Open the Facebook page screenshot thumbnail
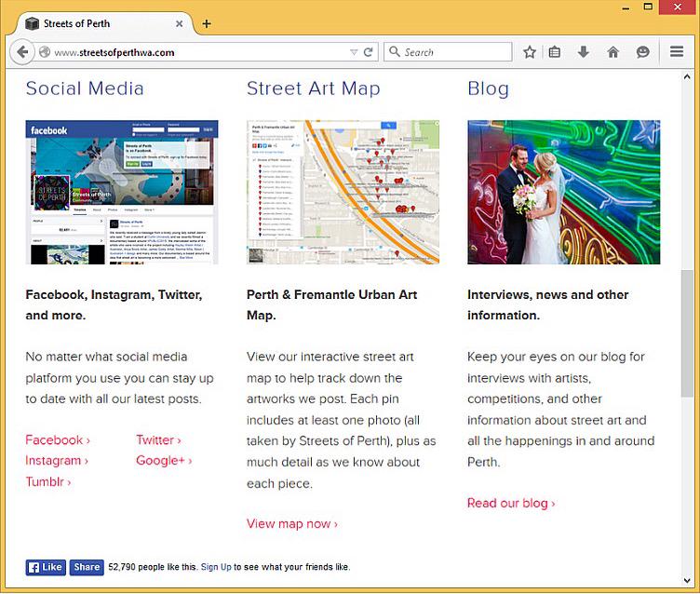This screenshot has width=700, height=594. coord(122,192)
